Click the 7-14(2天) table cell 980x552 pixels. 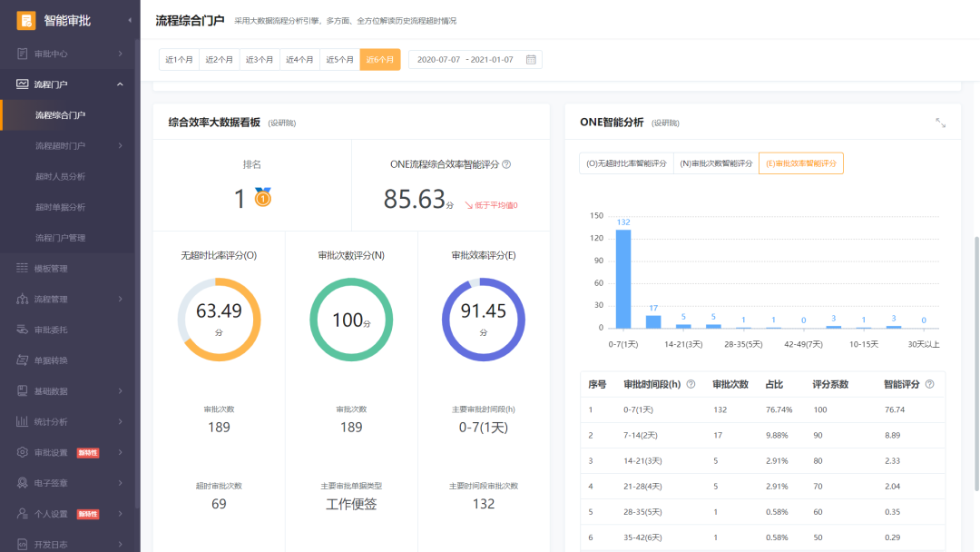click(x=640, y=435)
